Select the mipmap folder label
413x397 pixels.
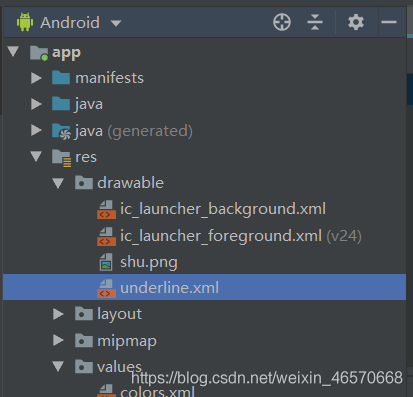coord(127,341)
